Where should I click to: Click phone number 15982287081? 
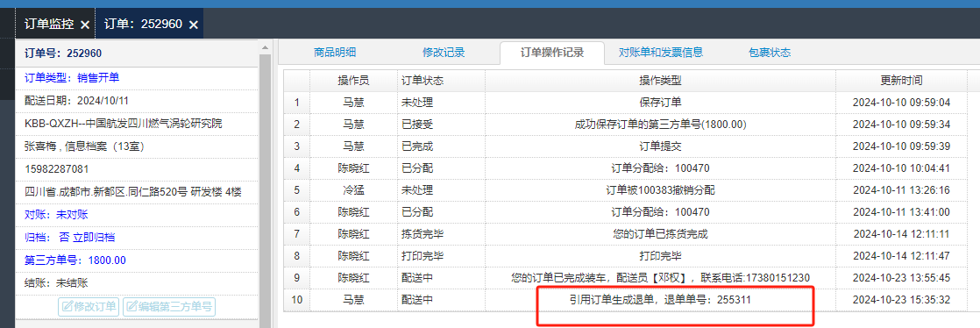click(56, 169)
